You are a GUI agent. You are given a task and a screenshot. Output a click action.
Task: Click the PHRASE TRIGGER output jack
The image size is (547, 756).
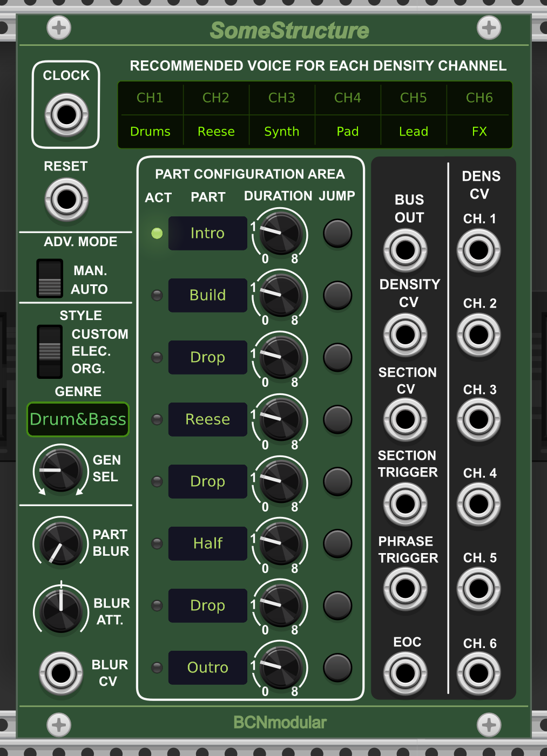(405, 588)
